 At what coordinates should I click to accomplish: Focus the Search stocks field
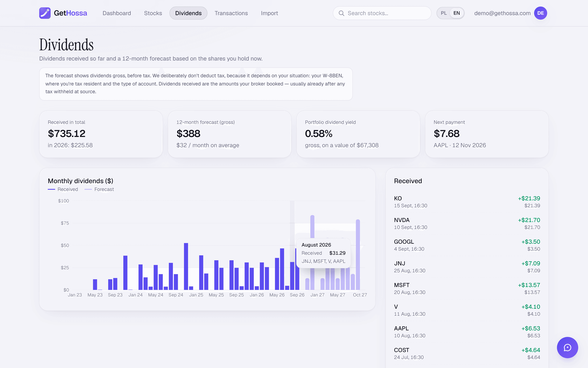pos(382,13)
